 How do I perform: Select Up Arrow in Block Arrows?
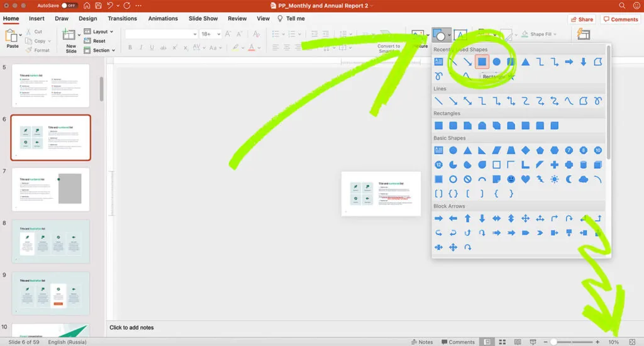467,219
